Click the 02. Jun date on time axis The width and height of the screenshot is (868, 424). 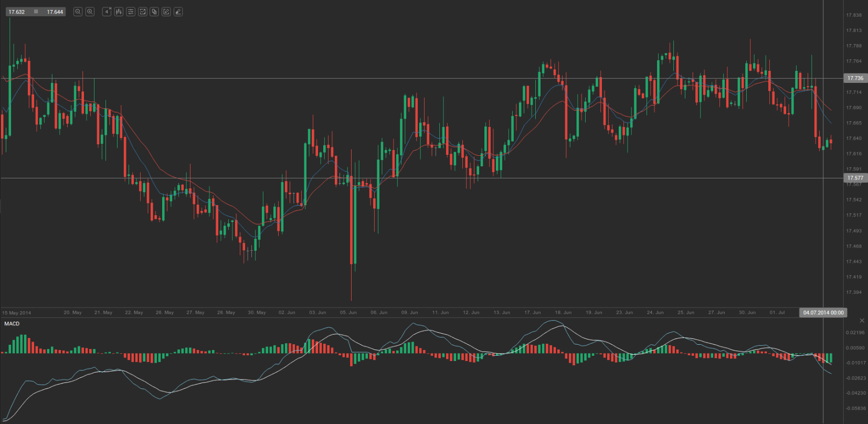click(x=287, y=312)
